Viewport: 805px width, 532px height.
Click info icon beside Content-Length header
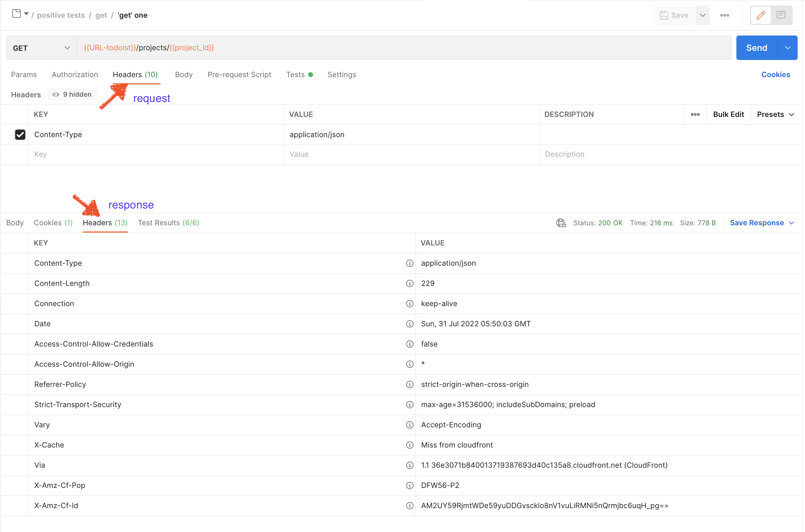(x=410, y=283)
